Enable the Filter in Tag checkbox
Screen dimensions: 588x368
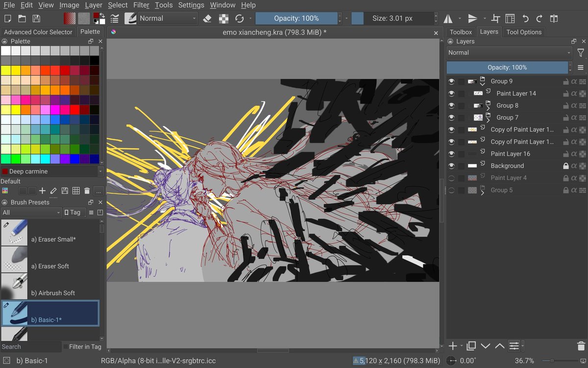pyautogui.click(x=66, y=346)
